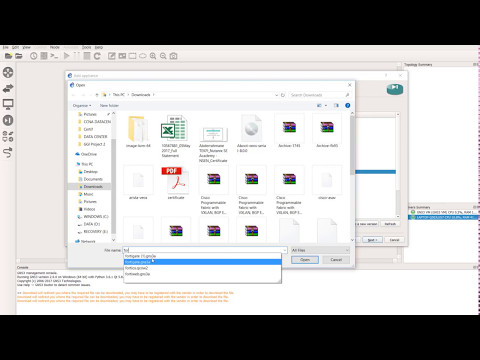Click the change view icon in Open dialog
Viewport: 480px width, 360px height.
tap(319, 105)
